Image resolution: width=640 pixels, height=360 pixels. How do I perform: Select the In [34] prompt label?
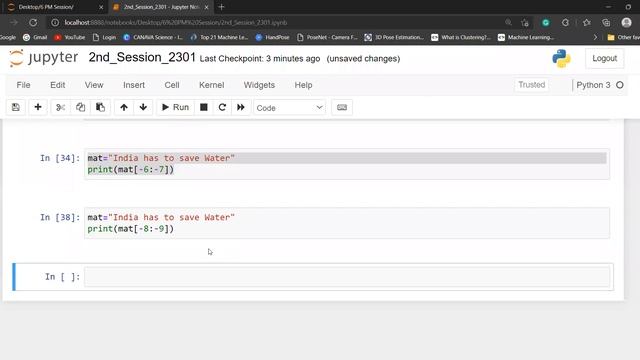(60, 158)
